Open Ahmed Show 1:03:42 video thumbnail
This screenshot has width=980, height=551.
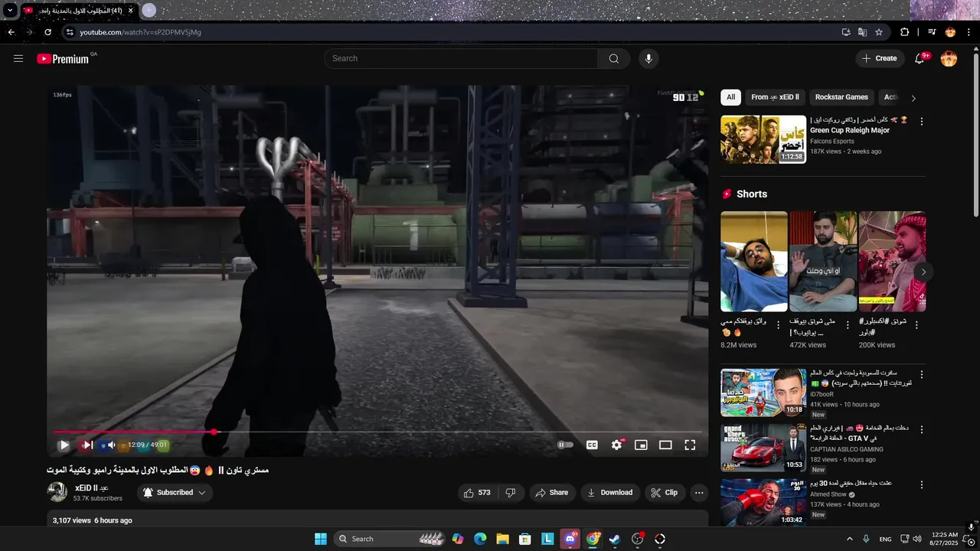(763, 503)
